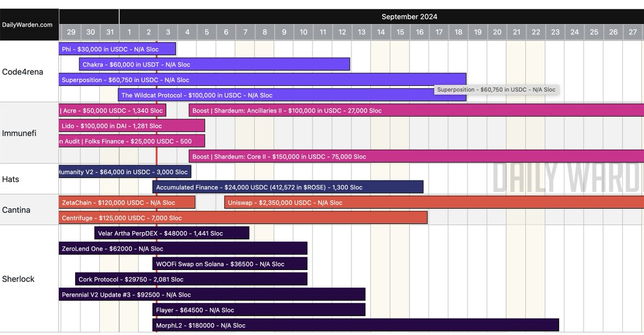
Task: Click the Acre $50,000 USDC bar
Action: click(x=112, y=111)
